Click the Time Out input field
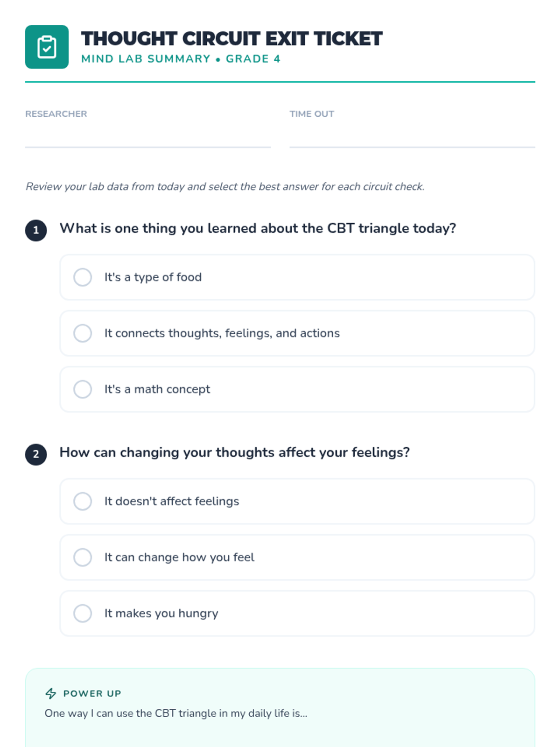The image size is (560, 747). pyautogui.click(x=412, y=136)
